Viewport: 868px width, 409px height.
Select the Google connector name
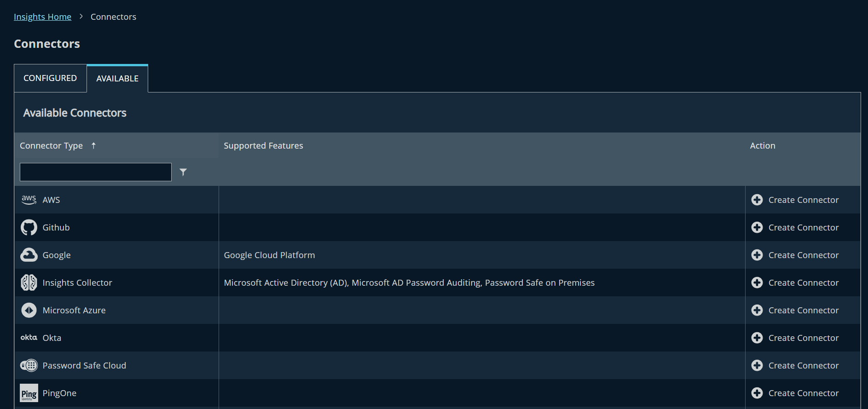pyautogui.click(x=57, y=255)
